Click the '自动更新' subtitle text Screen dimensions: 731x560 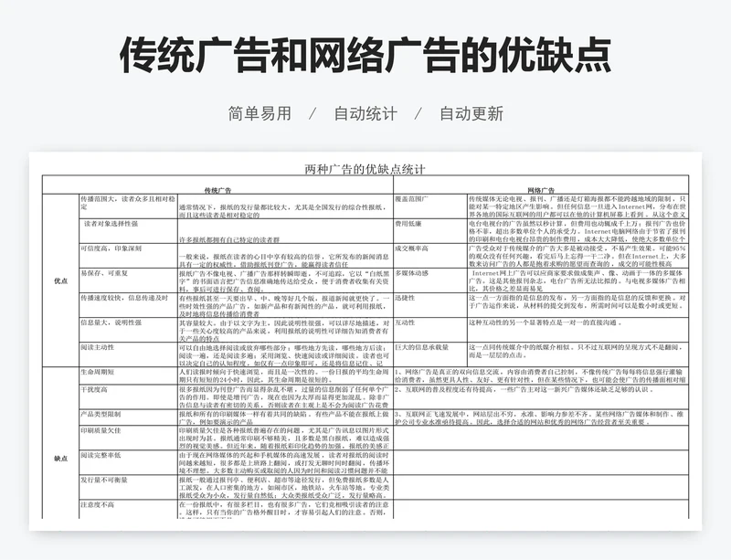click(x=471, y=113)
